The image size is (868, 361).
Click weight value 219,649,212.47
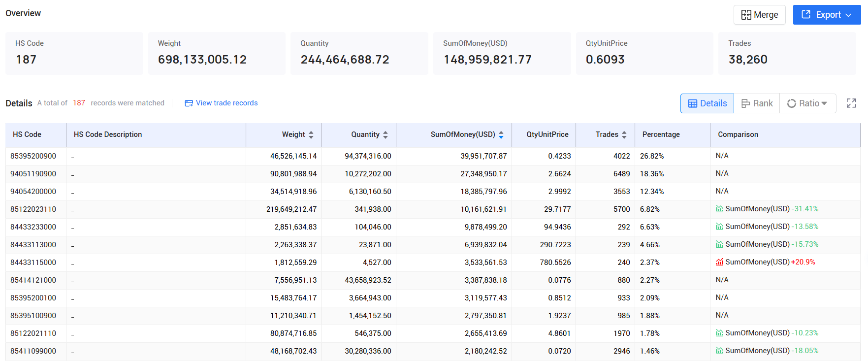click(291, 209)
